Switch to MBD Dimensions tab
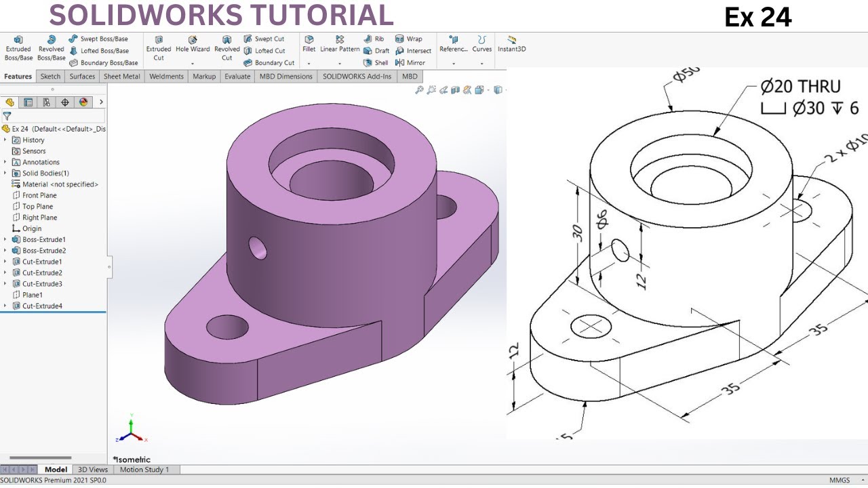 [x=286, y=77]
